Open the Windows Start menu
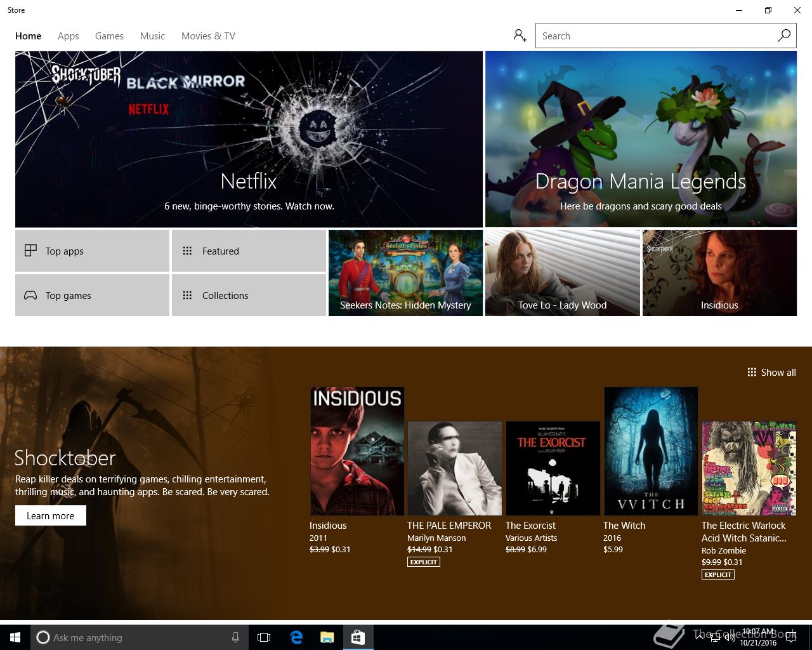 point(15,637)
